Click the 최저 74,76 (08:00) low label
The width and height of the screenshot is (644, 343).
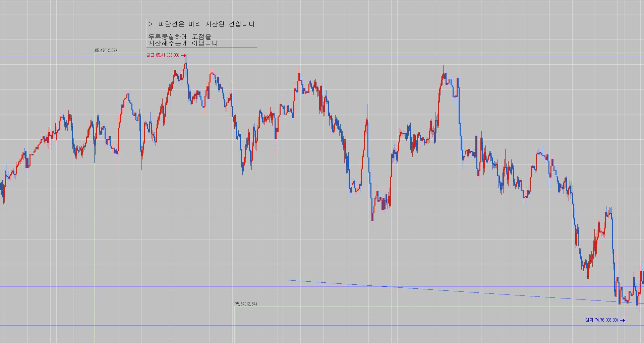(601, 320)
